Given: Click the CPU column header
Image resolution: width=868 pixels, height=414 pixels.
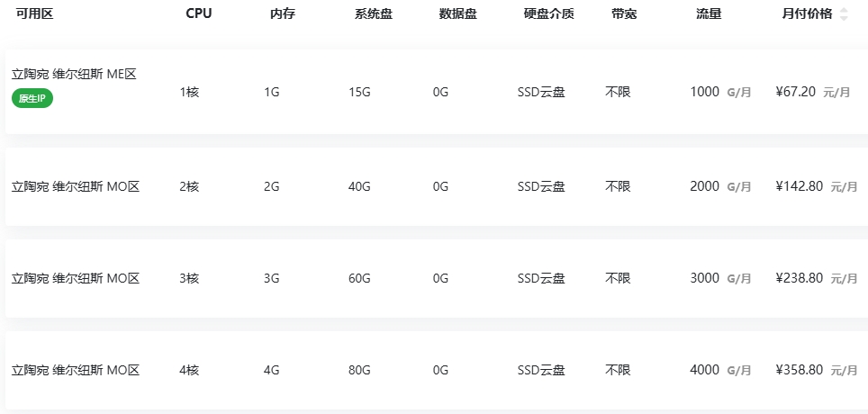Looking at the screenshot, I should pyautogui.click(x=199, y=14).
